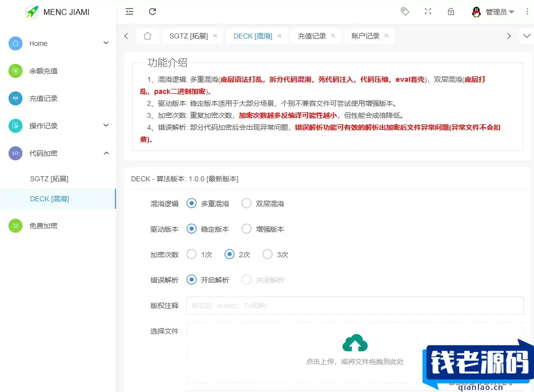Image resolution: width=534 pixels, height=392 pixels.
Task: Click the blue Home sidebar icon
Action: tap(15, 43)
